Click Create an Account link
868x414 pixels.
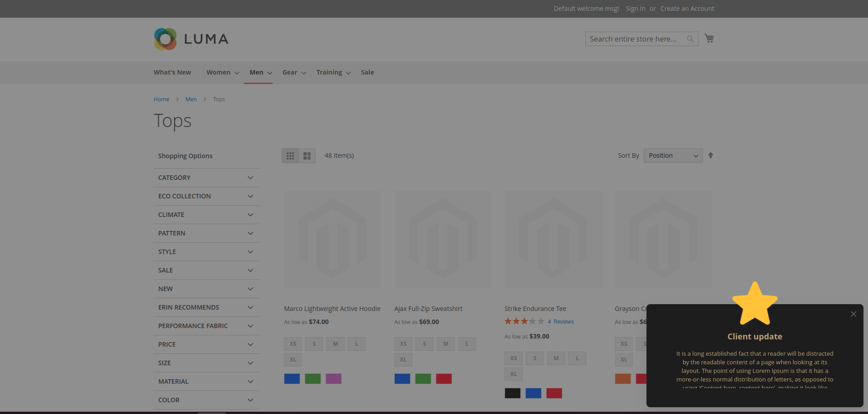tap(687, 9)
